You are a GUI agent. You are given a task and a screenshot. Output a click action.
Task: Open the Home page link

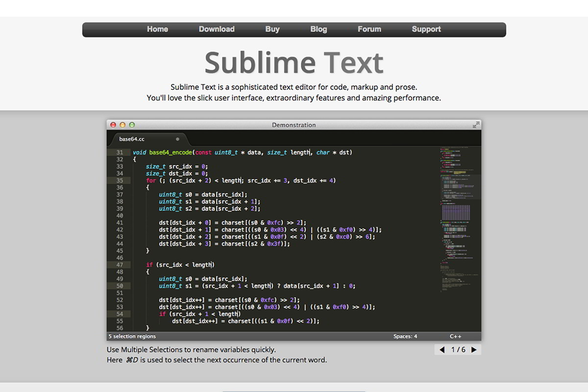(157, 29)
